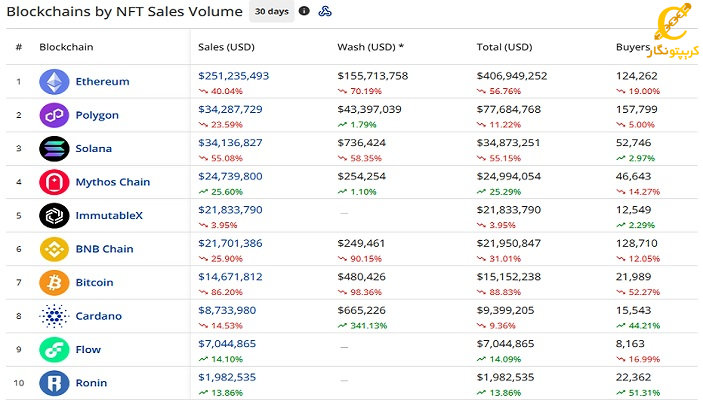Viewport: 703px width, 400px height.
Task: Click the blue share icon in header
Action: tap(325, 11)
